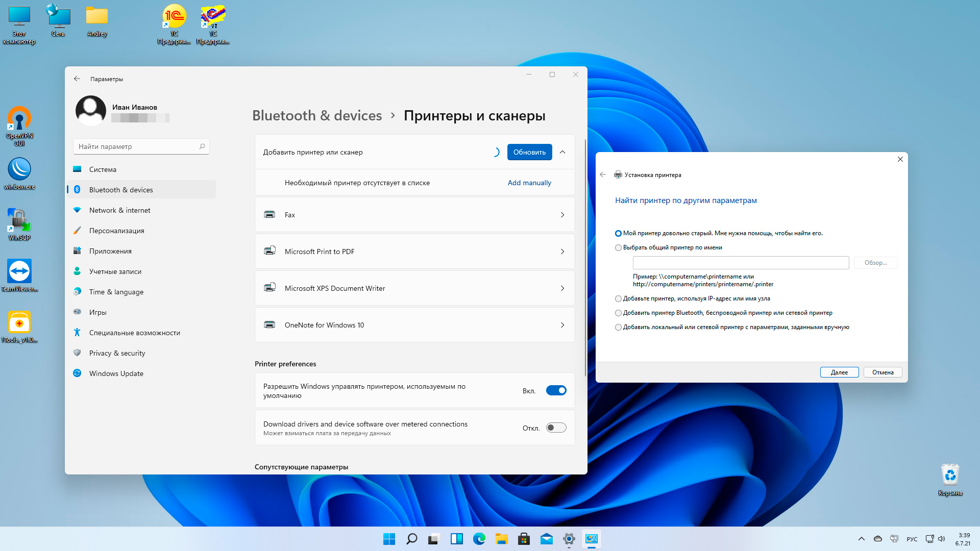Click the Microsoft Edge taskbar icon

coord(479,539)
